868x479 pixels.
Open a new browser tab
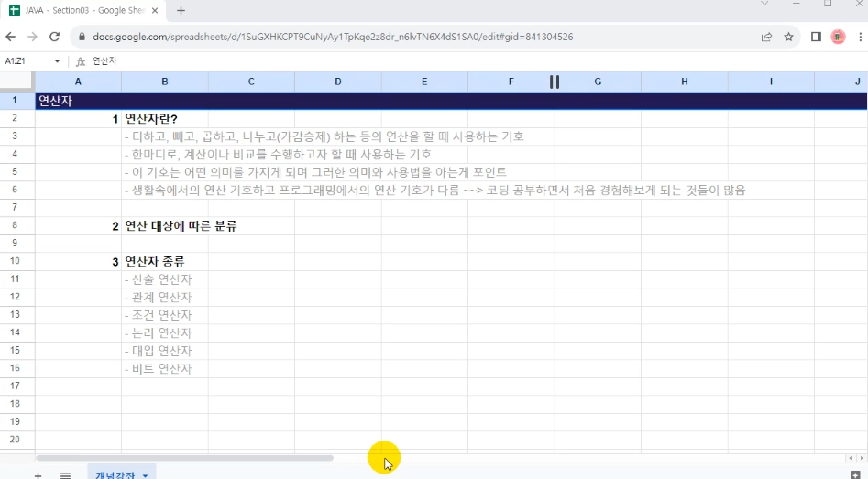coord(181,11)
